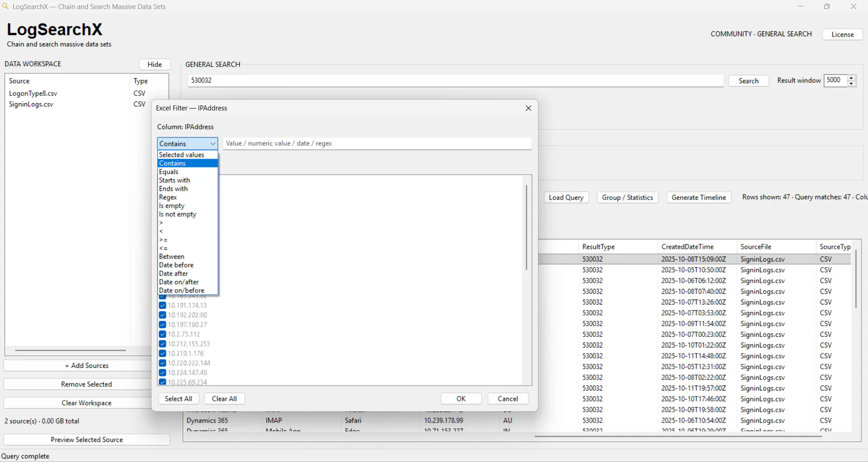Uncheck the 10.224.147.48 checkbox
Screen dimensions: 868x462
coord(162,373)
